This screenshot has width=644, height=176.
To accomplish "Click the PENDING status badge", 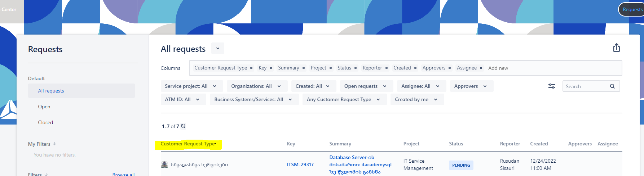I will [x=461, y=165].
